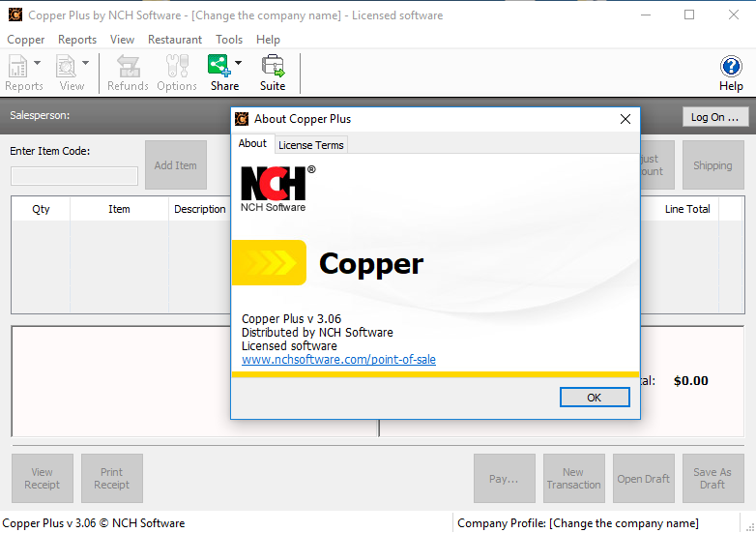Click the Qty column header

(41, 209)
